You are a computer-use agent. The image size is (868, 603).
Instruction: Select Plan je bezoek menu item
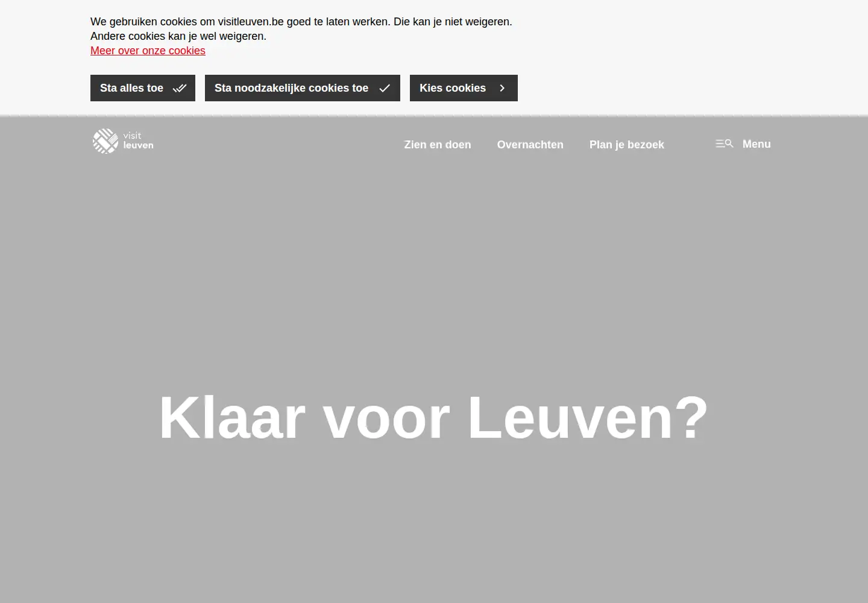coord(627,145)
